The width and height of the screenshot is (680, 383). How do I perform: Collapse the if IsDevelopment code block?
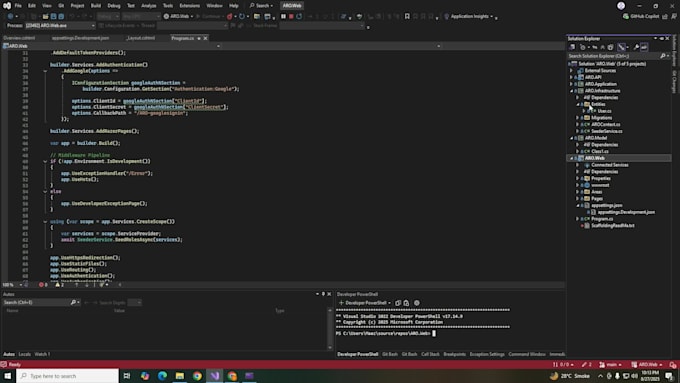click(x=45, y=161)
